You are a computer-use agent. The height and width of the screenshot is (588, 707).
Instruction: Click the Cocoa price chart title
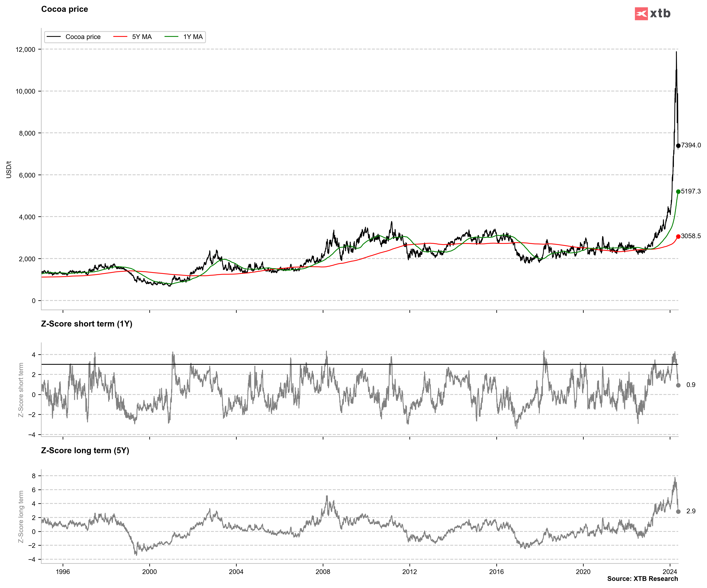point(65,9)
